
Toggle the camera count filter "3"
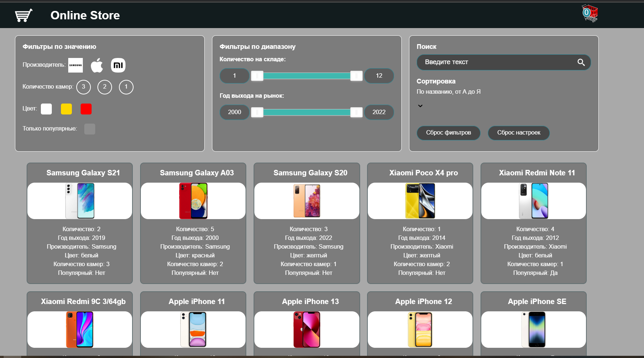83,87
